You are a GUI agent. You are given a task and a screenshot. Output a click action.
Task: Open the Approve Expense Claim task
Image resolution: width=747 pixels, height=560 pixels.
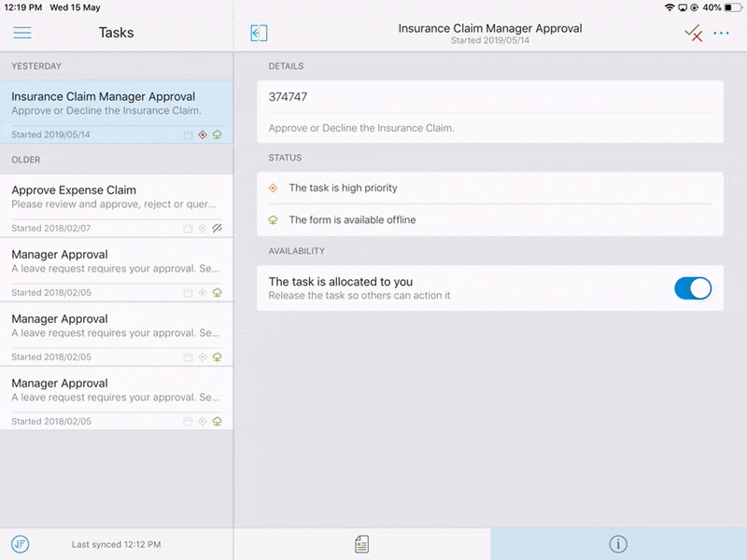coord(117,205)
